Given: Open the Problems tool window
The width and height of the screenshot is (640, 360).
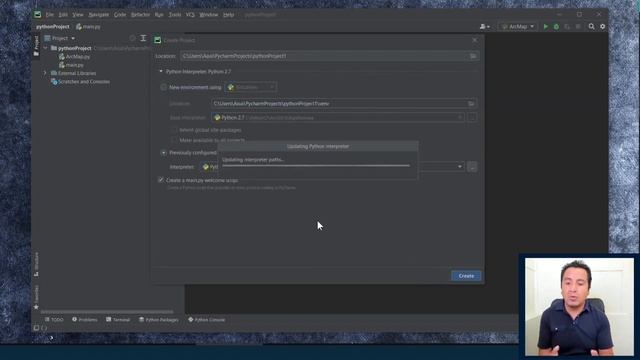Looking at the screenshot, I should click(85, 320).
